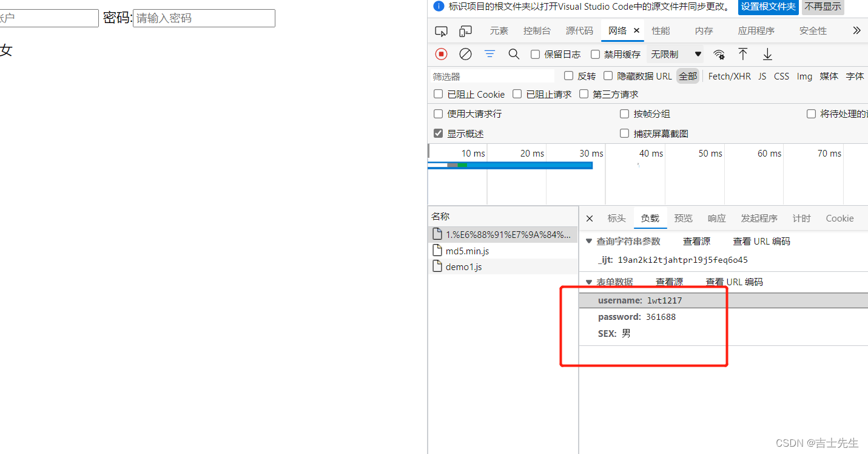This screenshot has height=454, width=868.
Task: Close the 网络 tab
Action: (636, 30)
